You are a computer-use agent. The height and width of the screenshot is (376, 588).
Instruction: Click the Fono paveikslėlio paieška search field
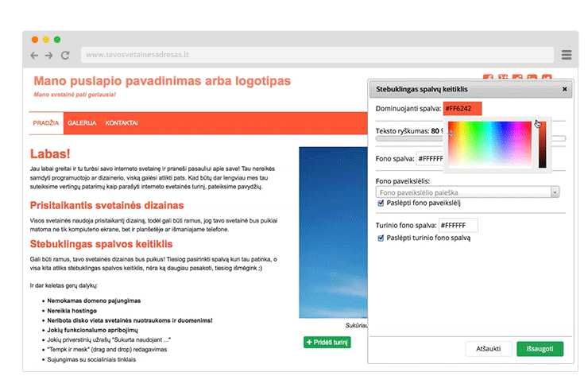(463, 192)
